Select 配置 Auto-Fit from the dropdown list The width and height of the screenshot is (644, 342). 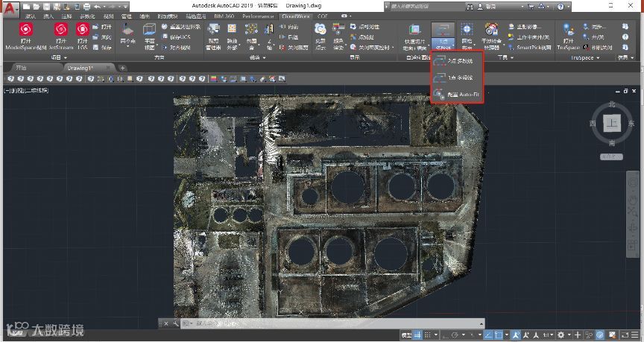point(457,95)
